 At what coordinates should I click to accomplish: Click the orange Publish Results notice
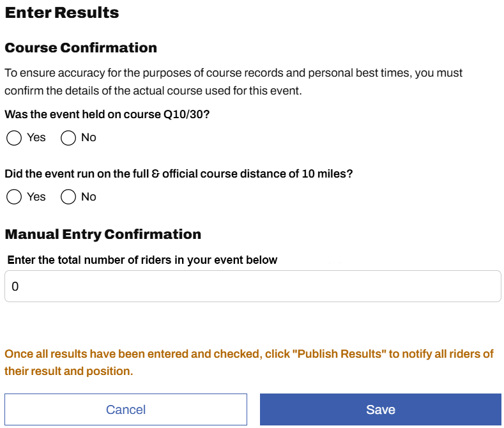(249, 362)
